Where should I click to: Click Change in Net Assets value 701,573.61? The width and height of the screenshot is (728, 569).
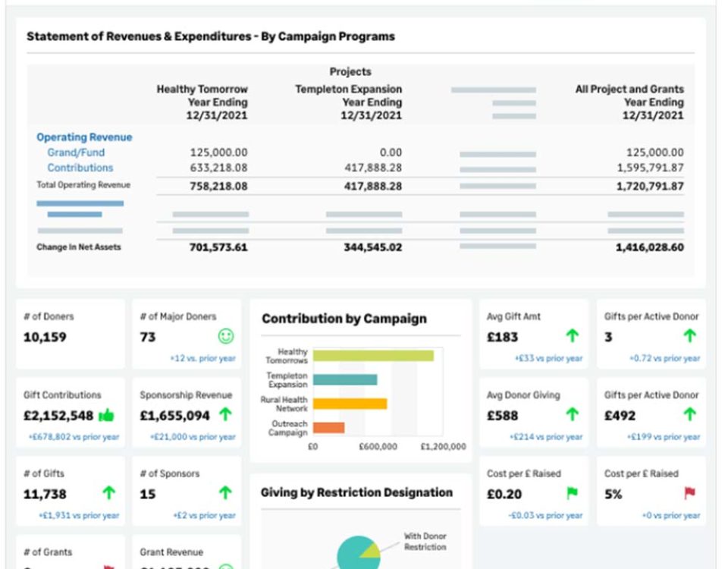tap(218, 247)
